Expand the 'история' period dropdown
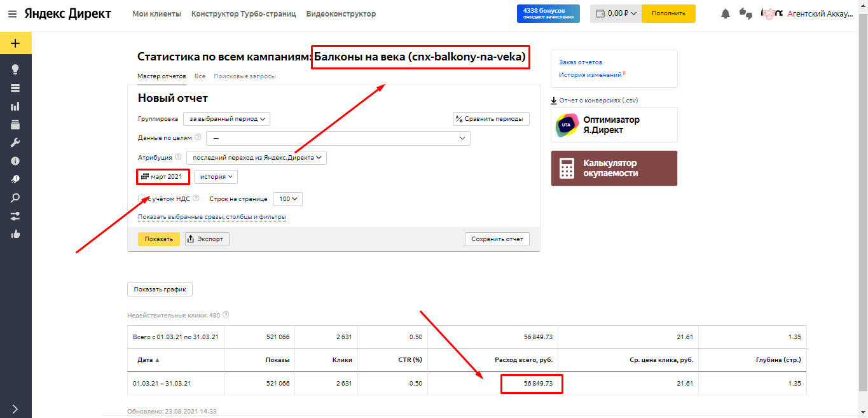The height and width of the screenshot is (418, 868). tap(216, 176)
